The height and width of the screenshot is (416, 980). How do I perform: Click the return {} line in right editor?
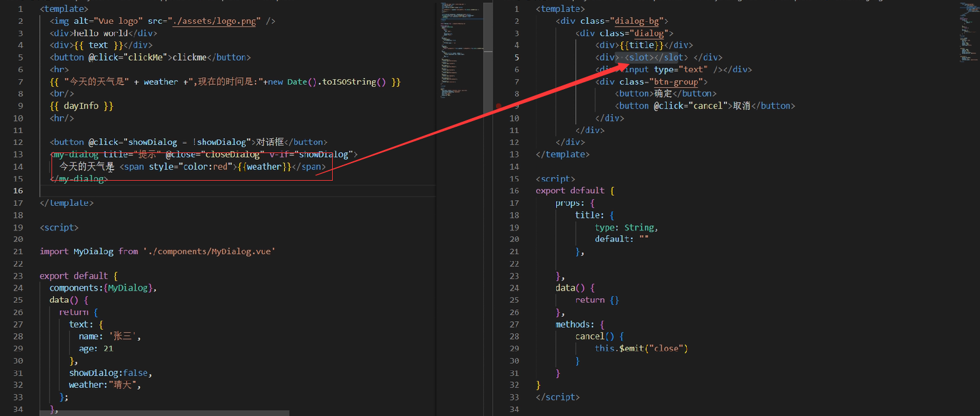[597, 301]
